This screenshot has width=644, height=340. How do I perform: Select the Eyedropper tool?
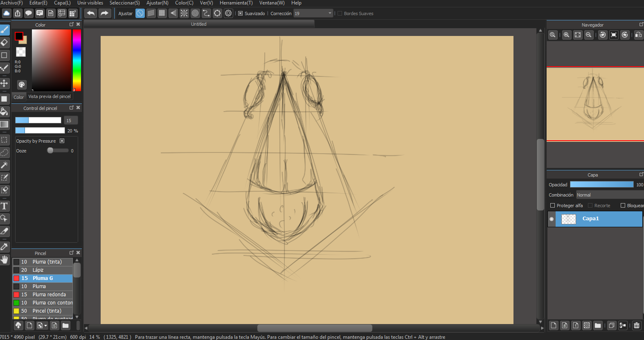click(5, 247)
